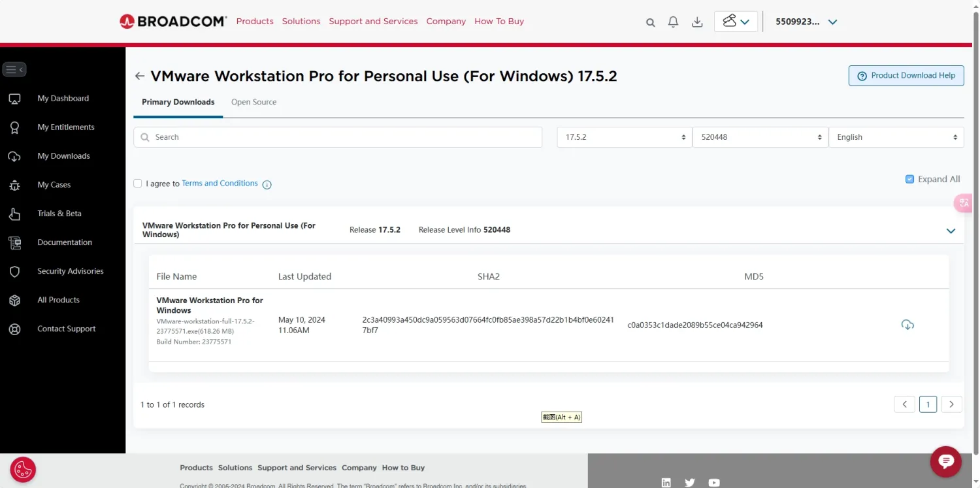The image size is (980, 488).
Task: Click footer How to Buy link
Action: (x=403, y=468)
